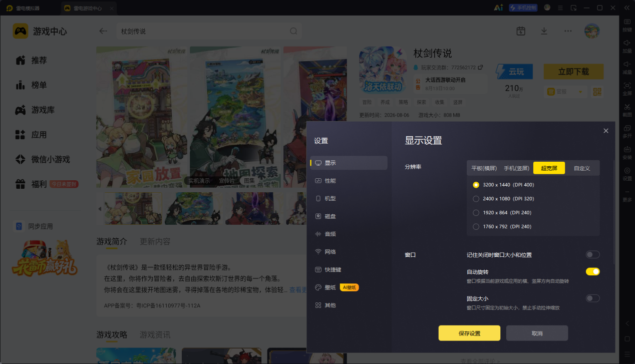Click the 云玩 cloud play button
This screenshot has width=635, height=364.
point(514,72)
